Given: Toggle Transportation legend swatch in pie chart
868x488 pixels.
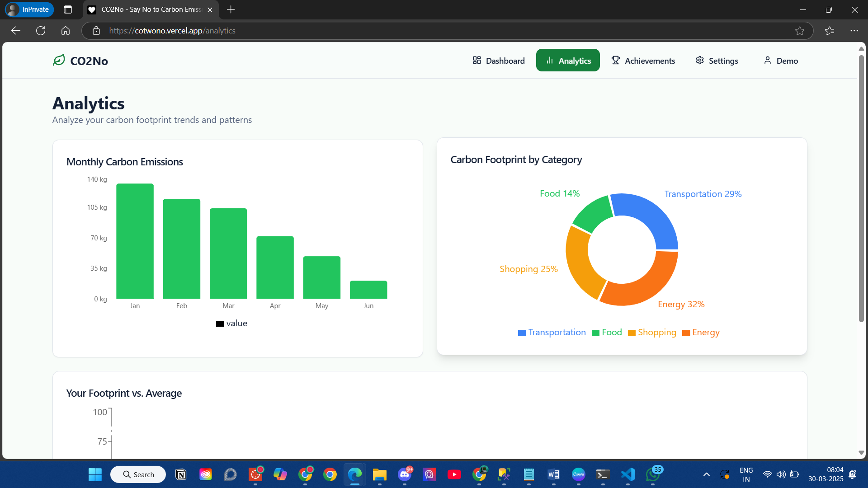Looking at the screenshot, I should tap(522, 333).
